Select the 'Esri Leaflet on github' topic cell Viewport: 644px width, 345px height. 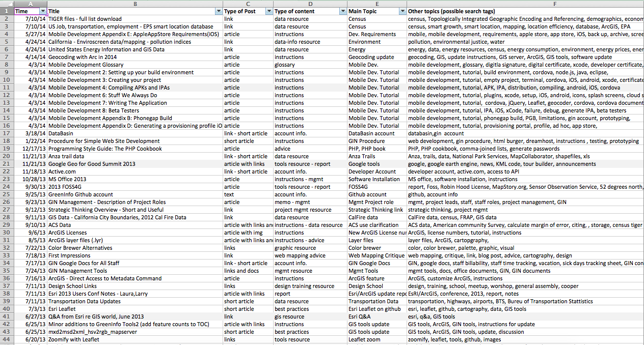[x=377, y=309]
